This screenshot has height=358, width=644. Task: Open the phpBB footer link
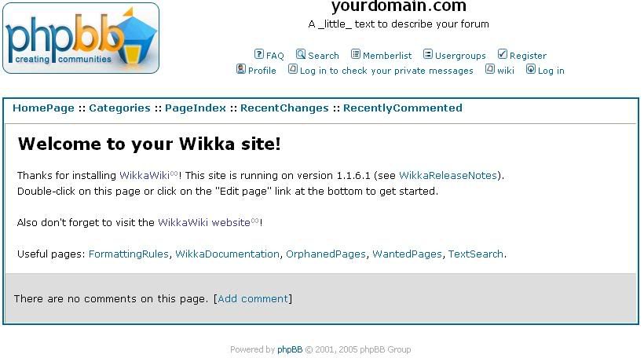tap(290, 350)
